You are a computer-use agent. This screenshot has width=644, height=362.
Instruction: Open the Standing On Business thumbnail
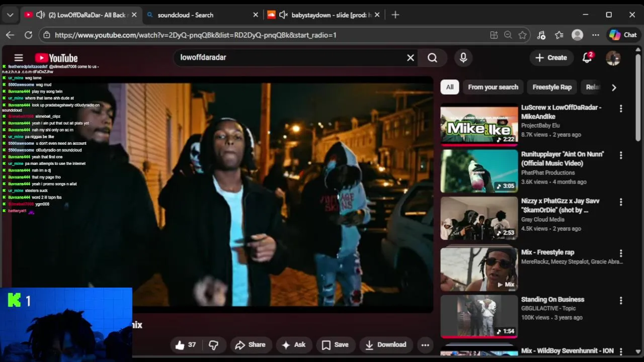point(479,316)
